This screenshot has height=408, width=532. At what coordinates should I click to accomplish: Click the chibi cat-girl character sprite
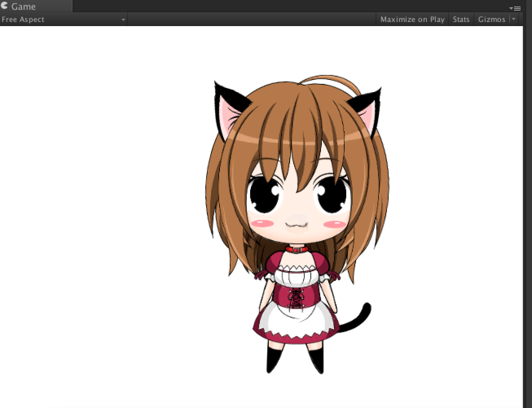tap(297, 224)
